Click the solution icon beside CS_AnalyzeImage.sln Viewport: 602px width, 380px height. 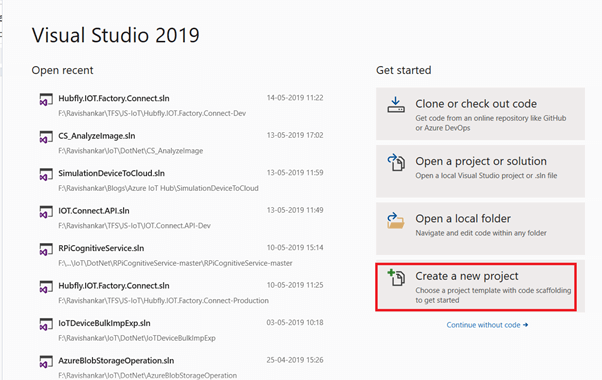[46, 137]
